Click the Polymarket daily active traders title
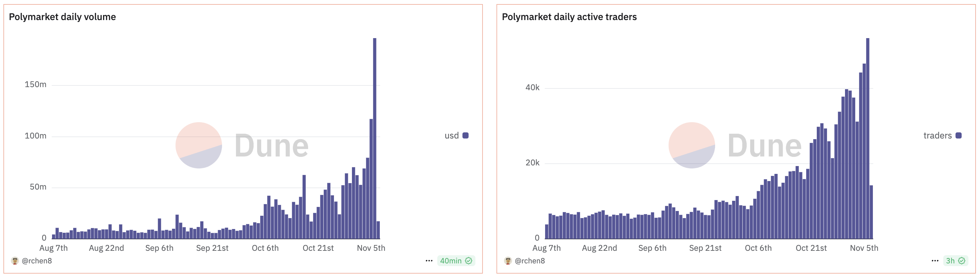Screen dimensions: 980x277 coord(569,17)
